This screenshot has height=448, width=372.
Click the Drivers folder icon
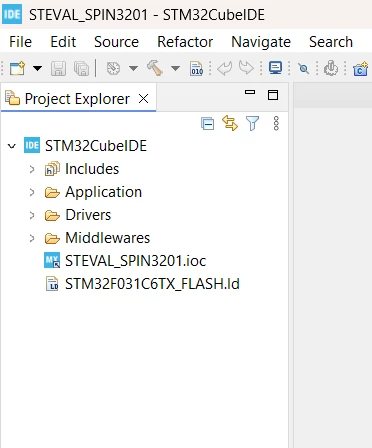[52, 215]
